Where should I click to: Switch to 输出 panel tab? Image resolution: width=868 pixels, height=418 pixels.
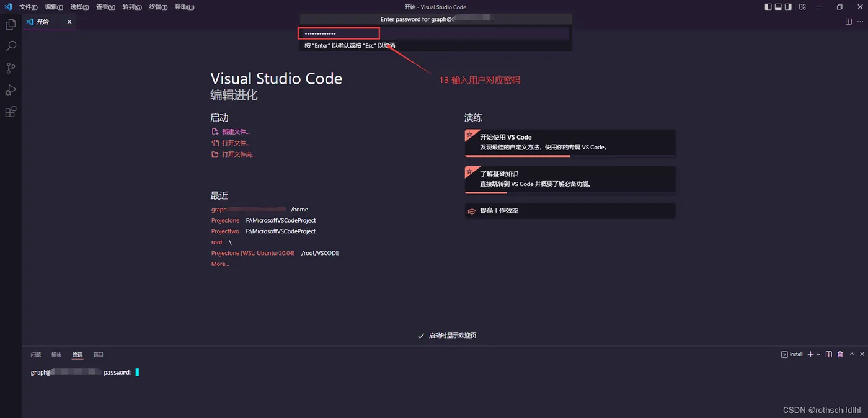56,355
